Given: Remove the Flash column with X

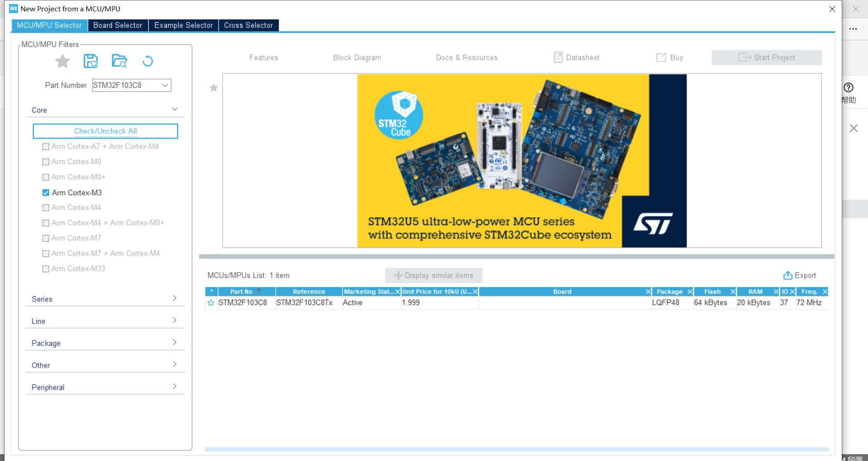Looking at the screenshot, I should 733,292.
